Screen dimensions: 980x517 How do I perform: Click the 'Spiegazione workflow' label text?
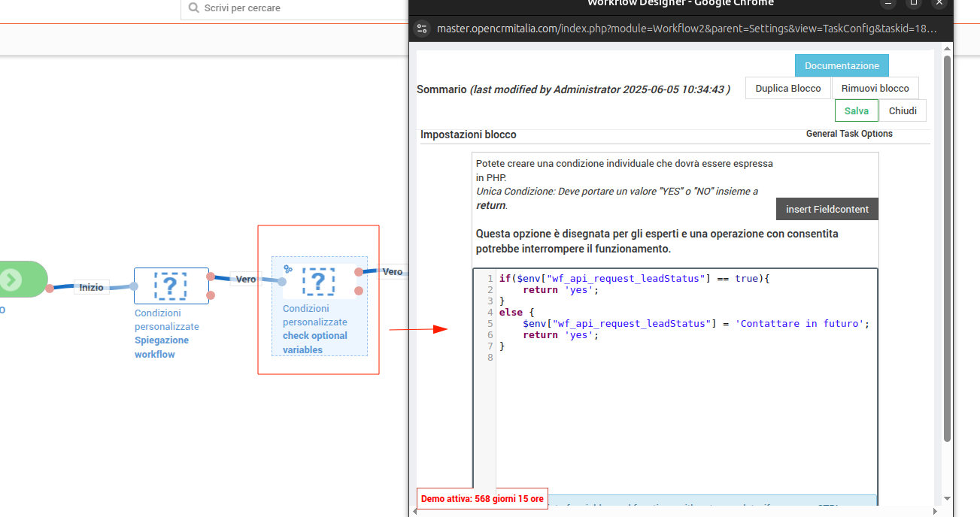[x=162, y=347]
